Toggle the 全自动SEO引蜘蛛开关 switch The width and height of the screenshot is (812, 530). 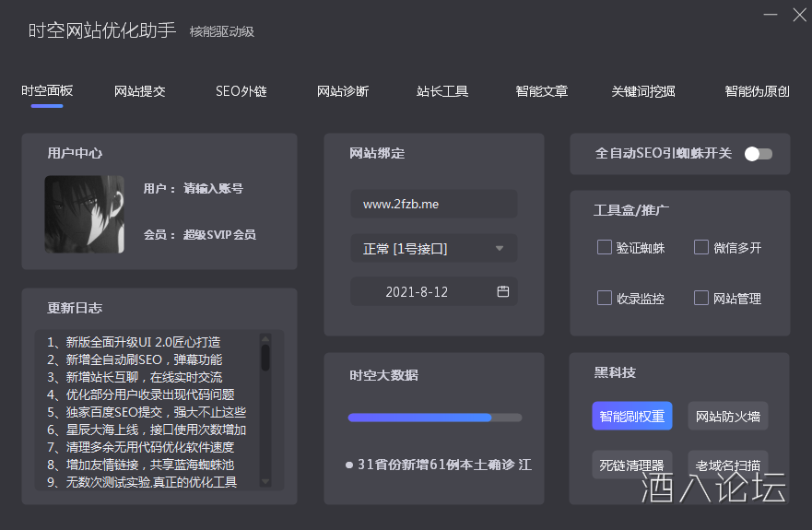point(759,154)
